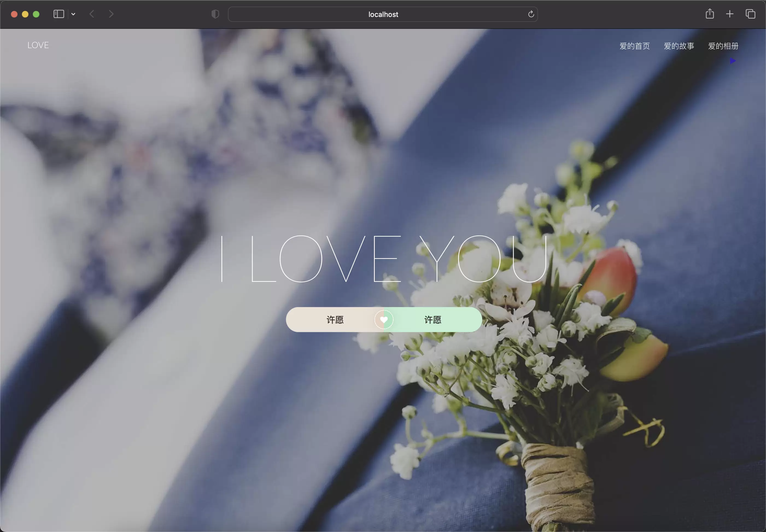Open the 爱的相册 nav item
The width and height of the screenshot is (766, 532).
click(x=723, y=46)
